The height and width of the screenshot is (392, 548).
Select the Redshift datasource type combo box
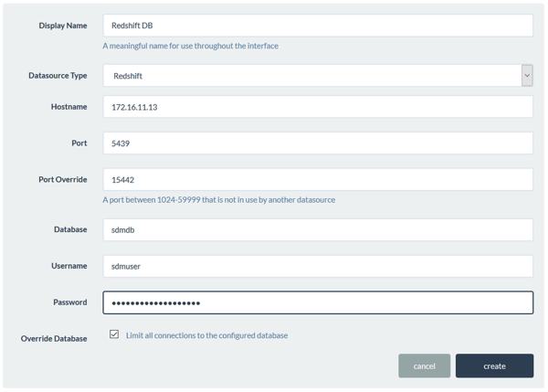click(318, 76)
